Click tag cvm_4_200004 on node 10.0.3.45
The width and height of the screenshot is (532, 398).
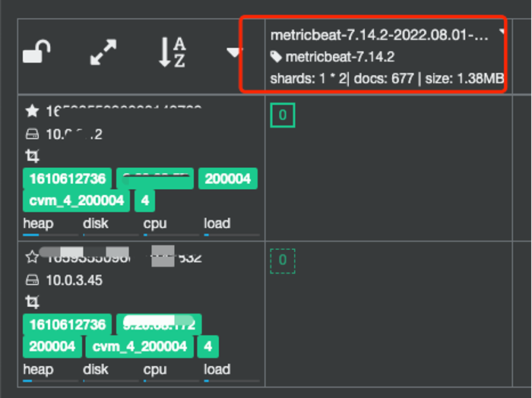coord(139,346)
